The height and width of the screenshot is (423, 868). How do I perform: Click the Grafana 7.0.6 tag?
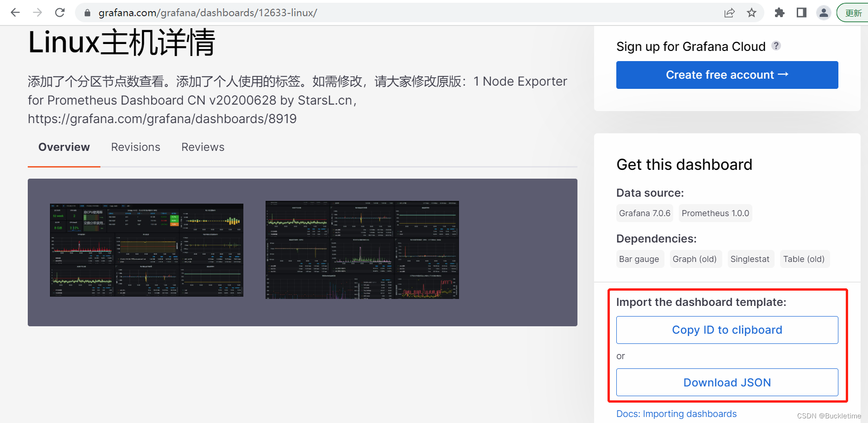645,213
